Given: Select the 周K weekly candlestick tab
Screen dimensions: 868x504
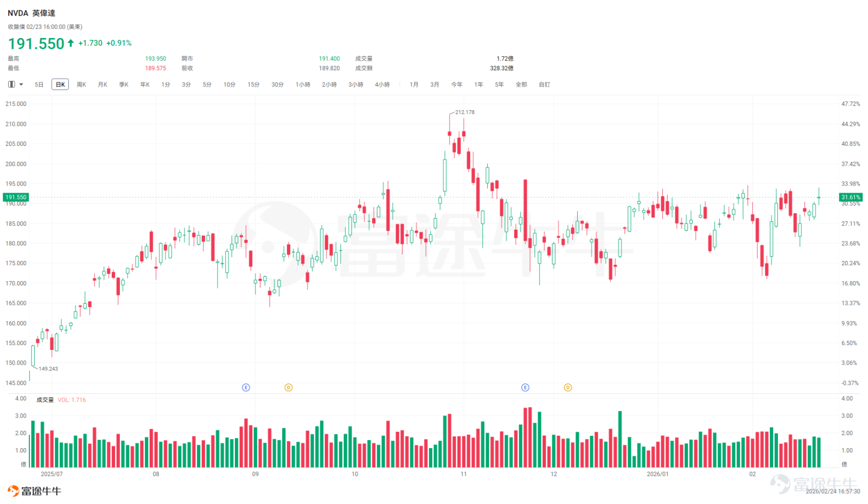Looking at the screenshot, I should (x=81, y=85).
